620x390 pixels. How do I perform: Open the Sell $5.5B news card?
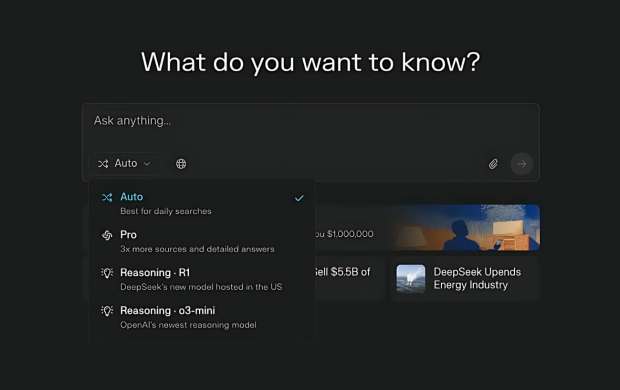[350, 279]
